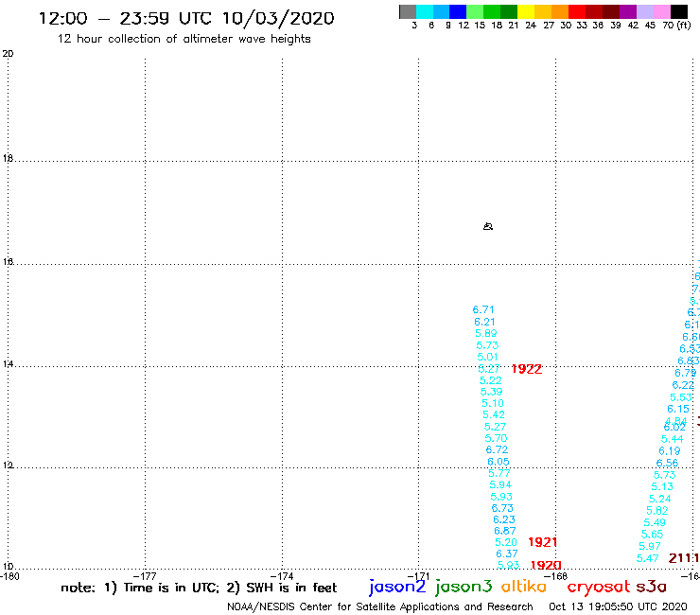
Task: Select the 6.05 wave height value
Action: pyautogui.click(x=499, y=462)
